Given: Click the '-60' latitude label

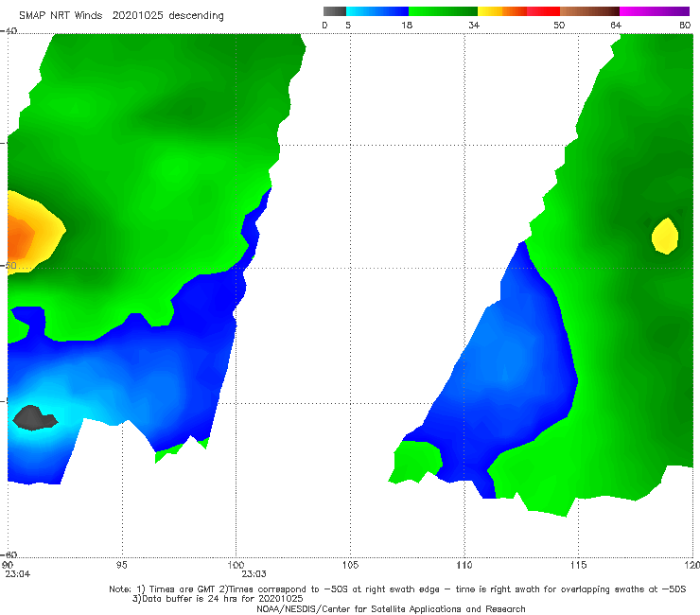Looking at the screenshot, I should click(9, 554).
